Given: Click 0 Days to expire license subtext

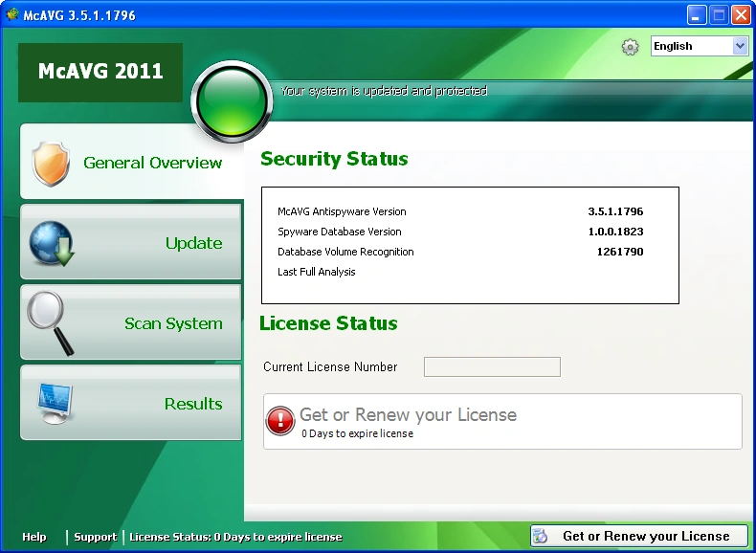Looking at the screenshot, I should tap(357, 433).
